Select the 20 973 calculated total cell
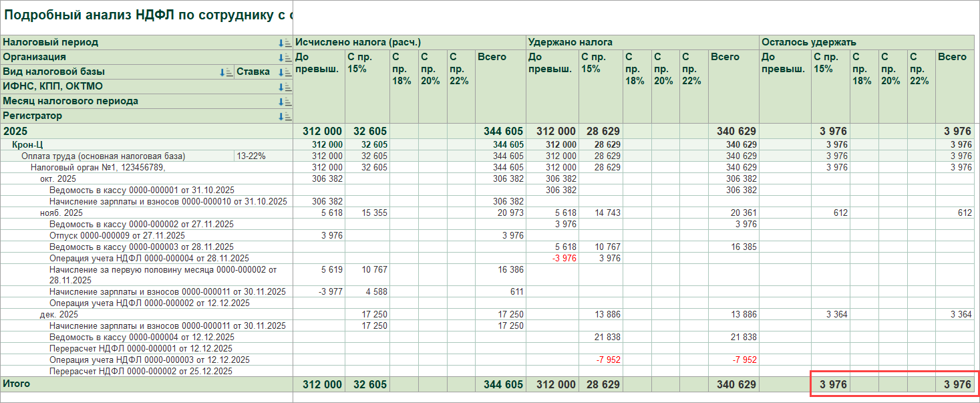This screenshot has width=980, height=403. [500, 213]
